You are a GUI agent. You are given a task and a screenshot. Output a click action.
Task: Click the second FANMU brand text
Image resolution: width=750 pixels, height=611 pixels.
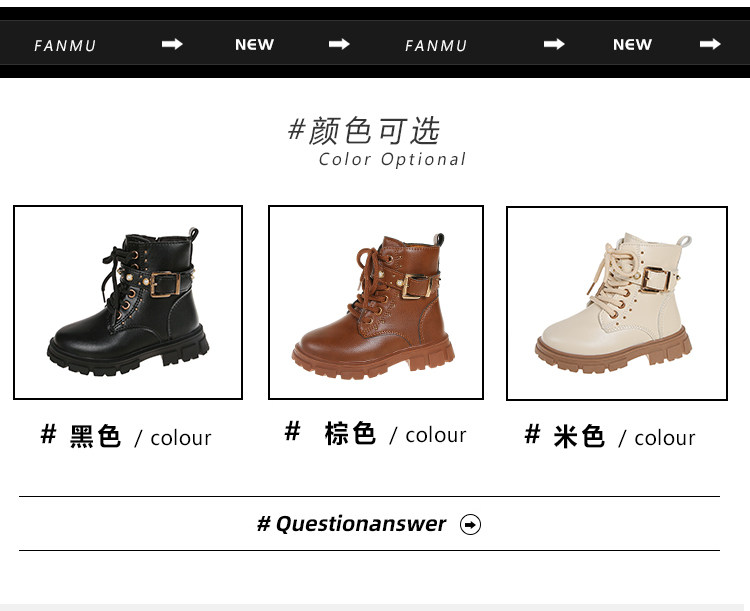pyautogui.click(x=436, y=46)
